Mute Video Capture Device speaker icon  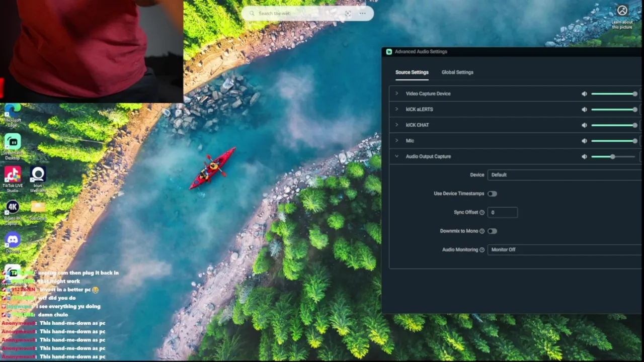click(584, 94)
